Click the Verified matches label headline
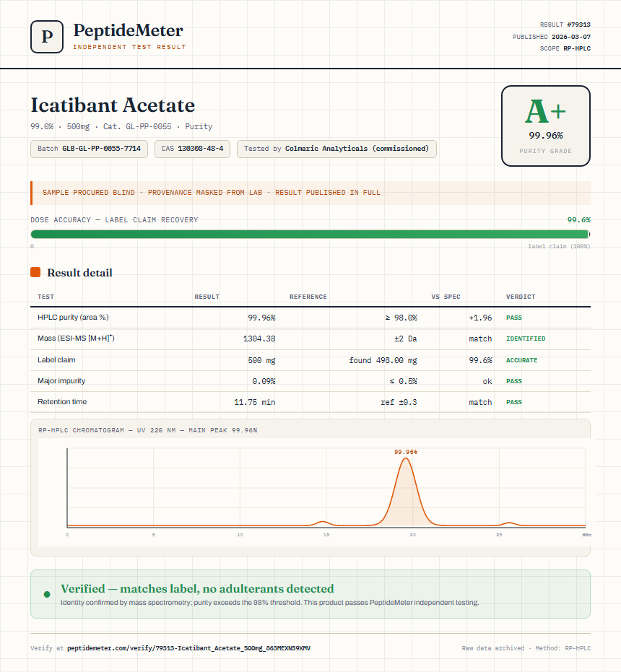The width and height of the screenshot is (621, 672). (197, 588)
